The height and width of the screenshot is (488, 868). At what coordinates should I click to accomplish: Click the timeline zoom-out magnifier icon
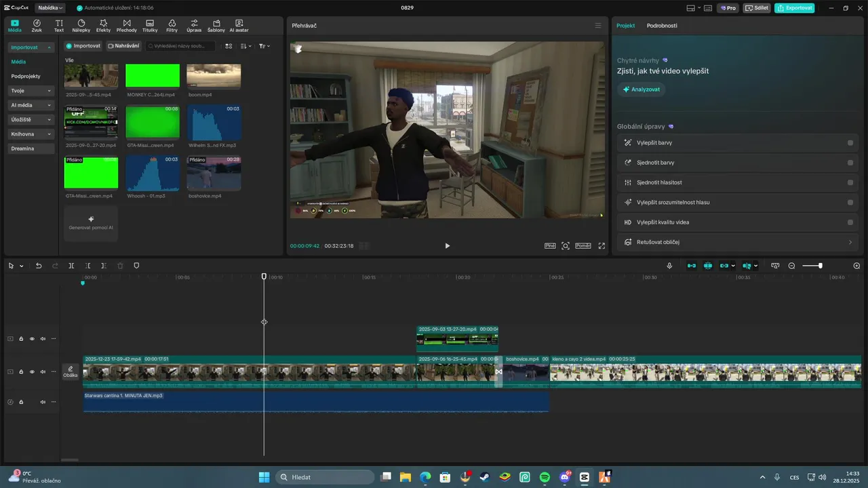coord(791,266)
